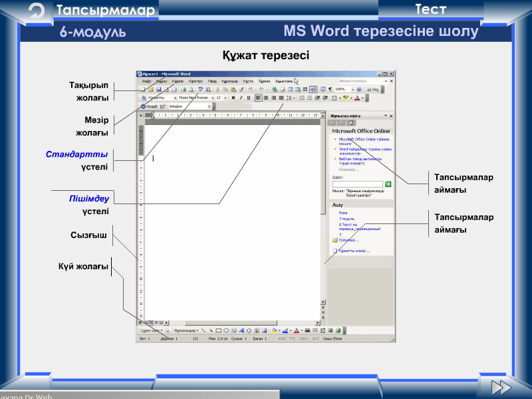Click the Show paragraph marks ¶ icon
Image resolution: width=532 pixels, height=399 pixels.
330,89
